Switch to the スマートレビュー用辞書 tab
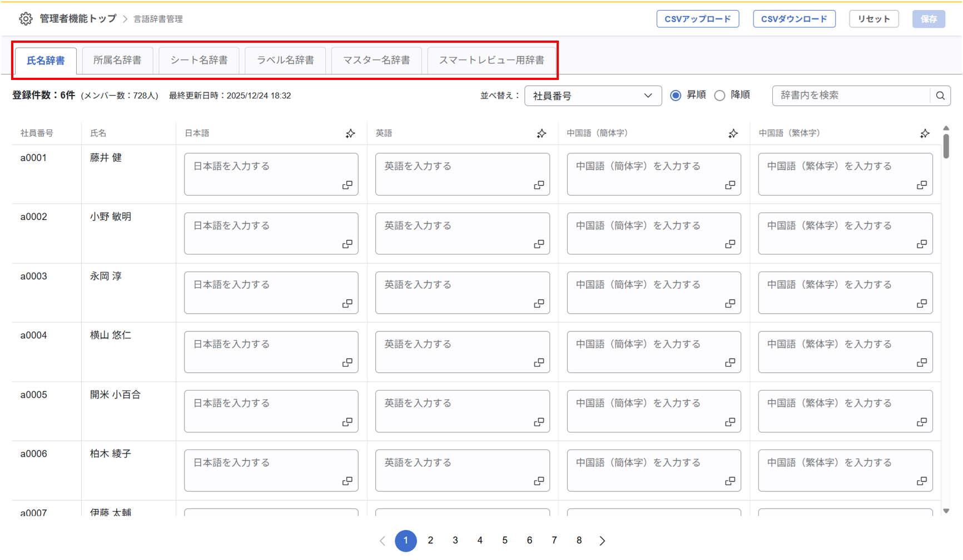This screenshot has width=963, height=560. [492, 60]
